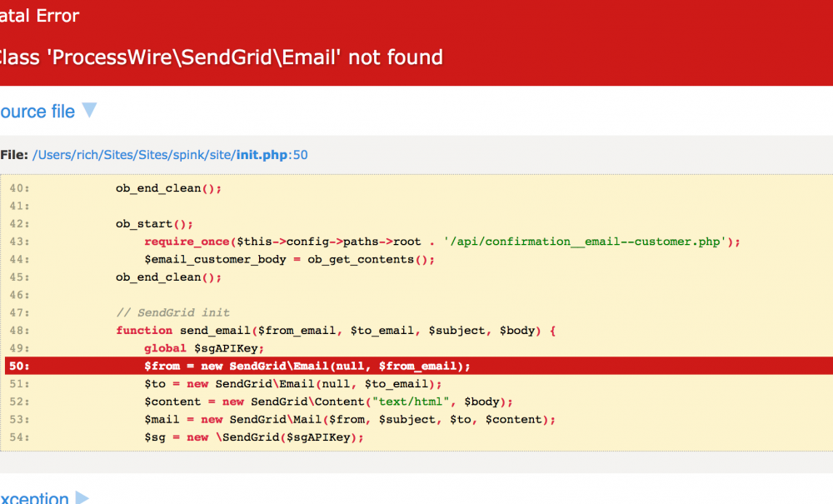Click line number 40 in the gutter
The width and height of the screenshot is (833, 504).
click(19, 188)
